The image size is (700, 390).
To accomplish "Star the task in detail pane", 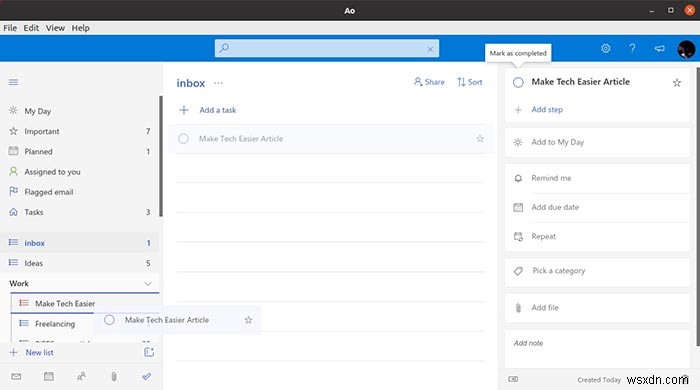I will [677, 83].
